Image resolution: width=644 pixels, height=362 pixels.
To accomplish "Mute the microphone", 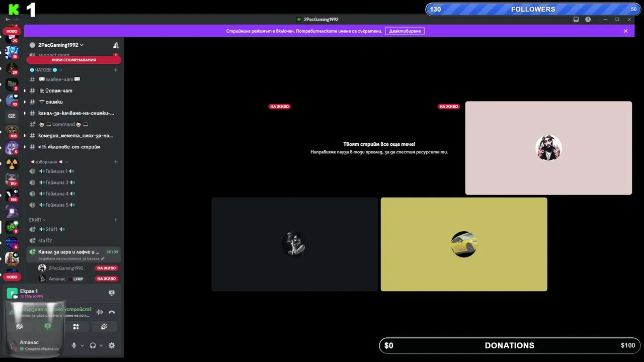I will (x=74, y=345).
